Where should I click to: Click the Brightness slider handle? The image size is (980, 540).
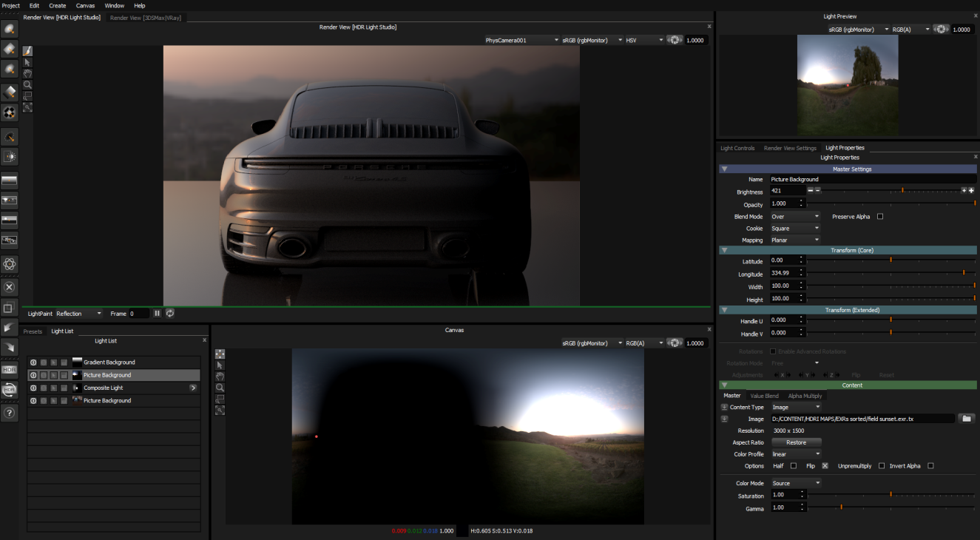pyautogui.click(x=902, y=191)
